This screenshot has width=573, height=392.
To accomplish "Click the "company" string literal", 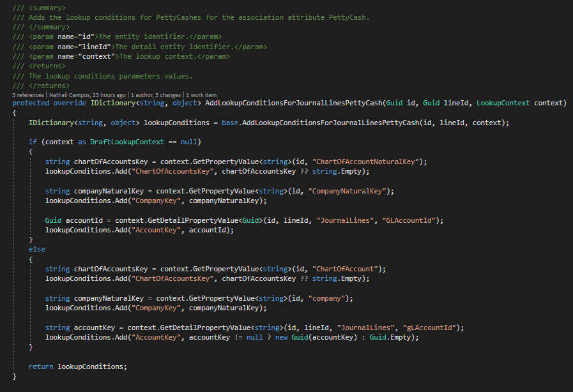I will 326,298.
